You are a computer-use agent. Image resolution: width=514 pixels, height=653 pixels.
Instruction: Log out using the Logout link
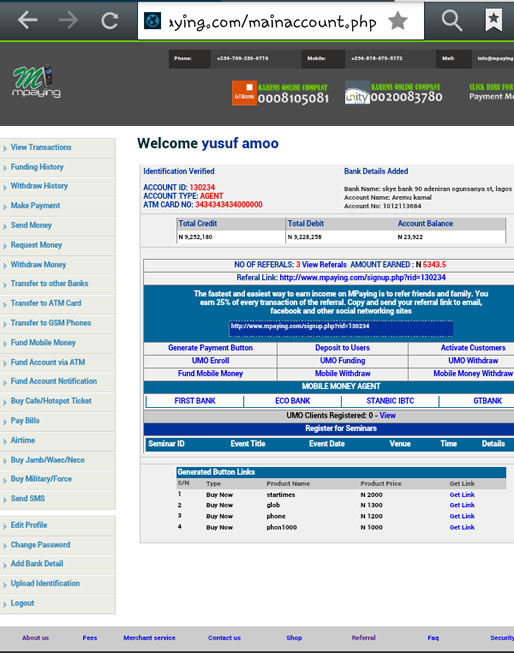coord(22,603)
